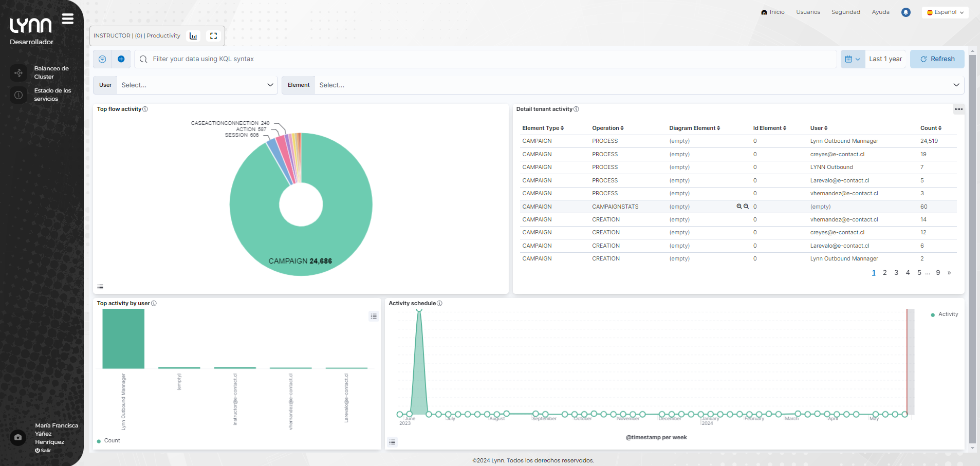
Task: Click the Refresh button
Action: point(937,59)
